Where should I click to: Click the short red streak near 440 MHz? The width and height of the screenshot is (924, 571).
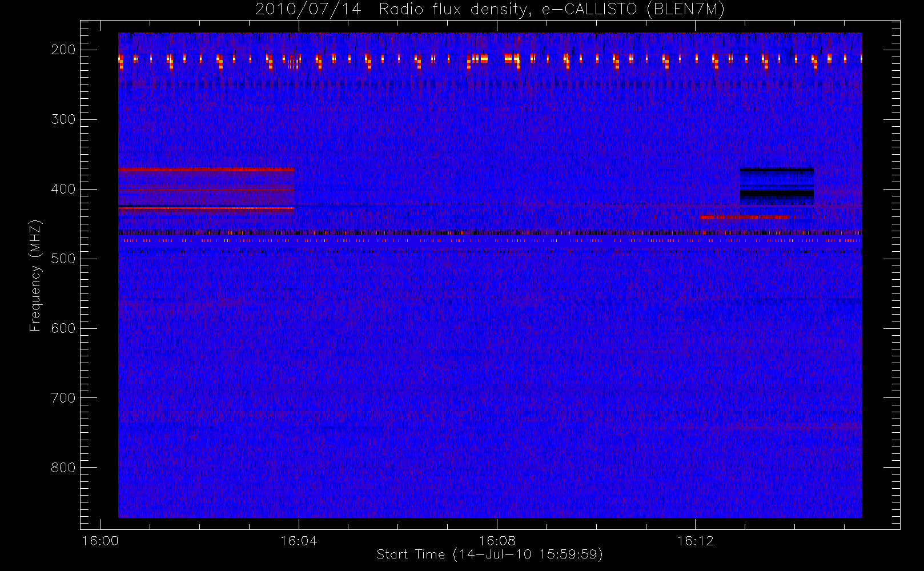(x=744, y=217)
